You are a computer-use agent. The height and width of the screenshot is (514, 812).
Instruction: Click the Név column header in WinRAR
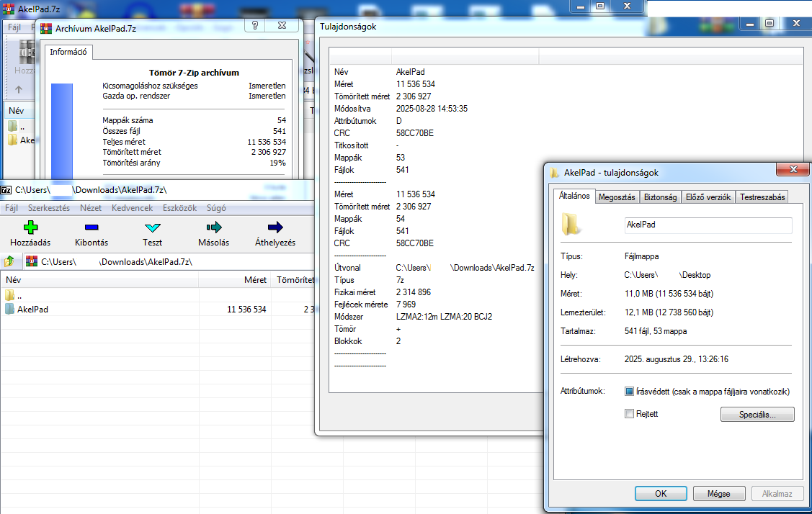pos(19,111)
